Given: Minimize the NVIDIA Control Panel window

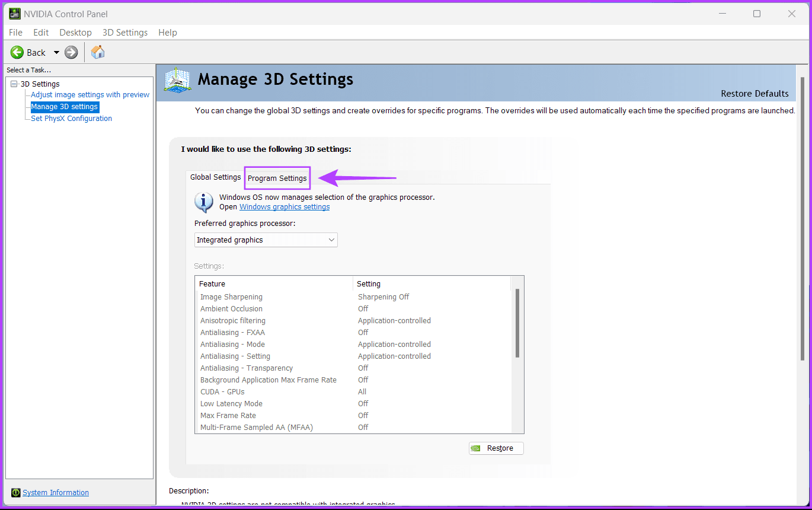Looking at the screenshot, I should pyautogui.click(x=722, y=14).
